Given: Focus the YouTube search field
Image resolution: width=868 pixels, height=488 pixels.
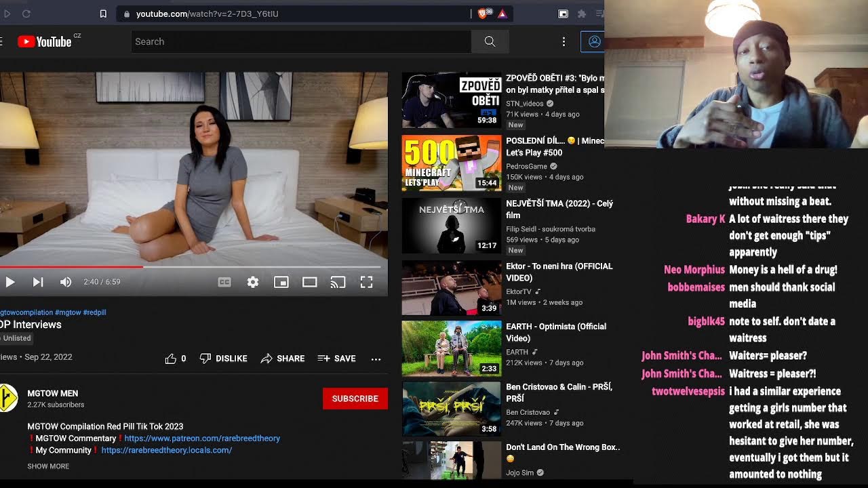Looking at the screenshot, I should coord(301,41).
